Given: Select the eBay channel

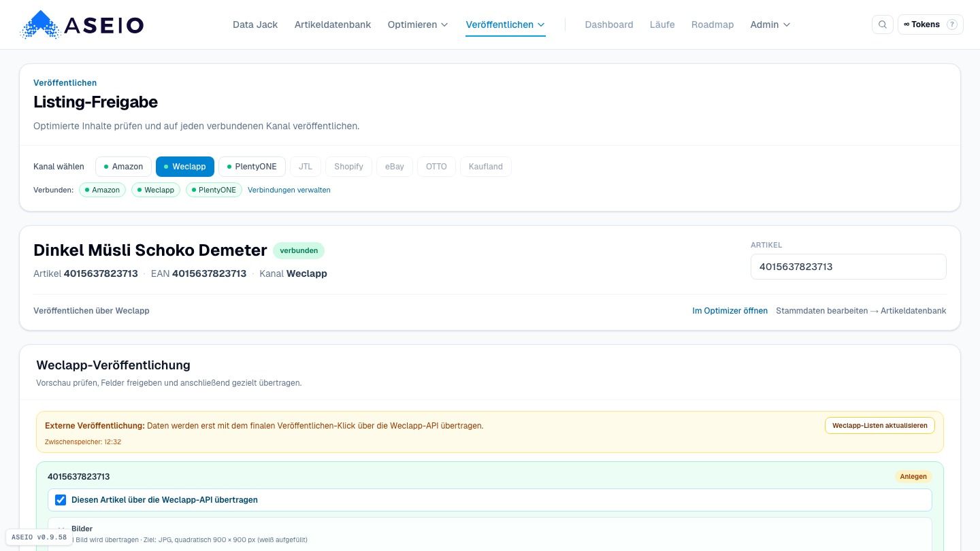Looking at the screenshot, I should point(395,167).
